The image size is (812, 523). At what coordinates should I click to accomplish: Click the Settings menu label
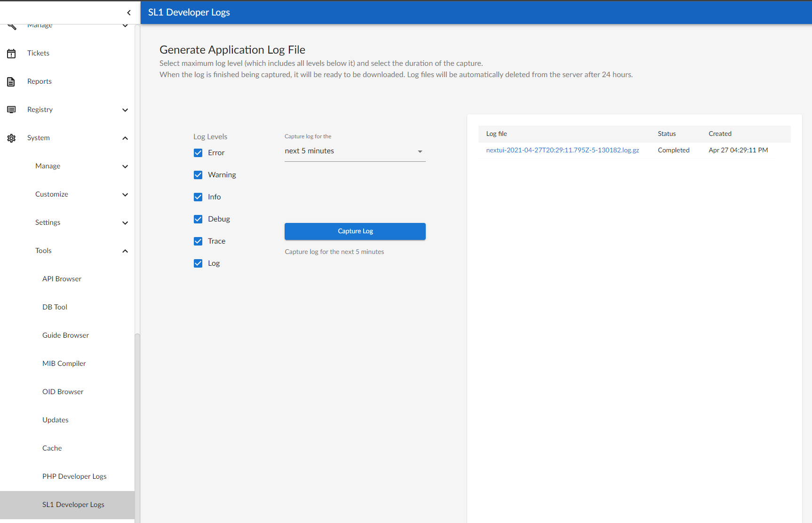[48, 222]
